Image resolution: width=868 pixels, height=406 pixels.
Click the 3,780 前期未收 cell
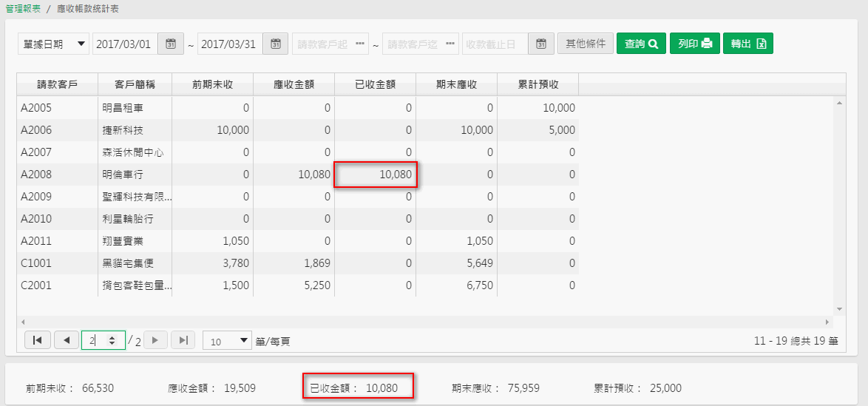(213, 263)
